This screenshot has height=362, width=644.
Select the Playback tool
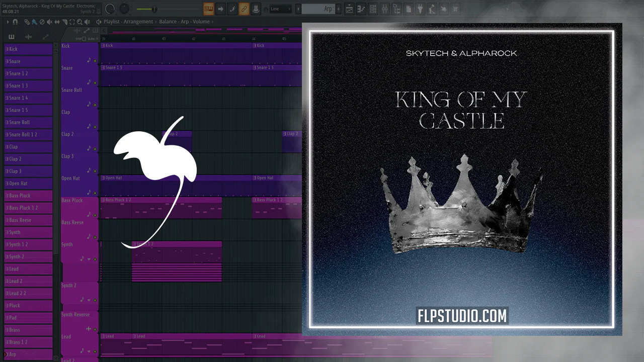[x=88, y=22]
